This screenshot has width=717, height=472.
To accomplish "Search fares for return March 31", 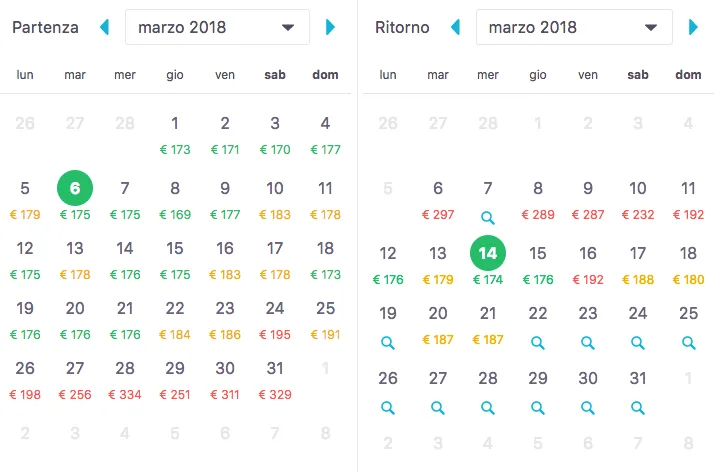I will point(638,408).
